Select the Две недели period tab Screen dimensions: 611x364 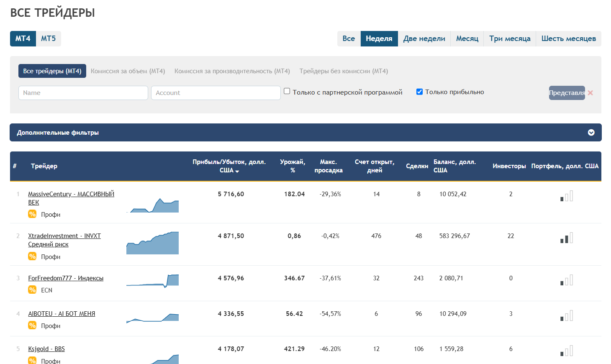click(424, 38)
